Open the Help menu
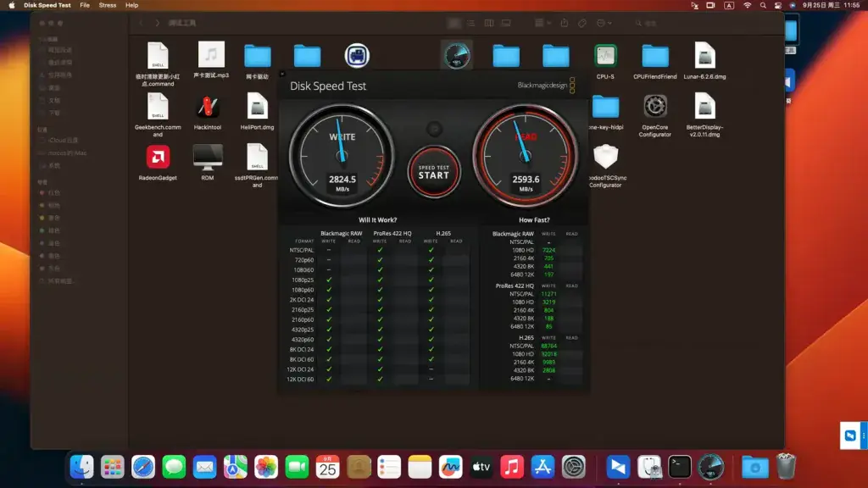This screenshot has height=488, width=868. point(131,5)
